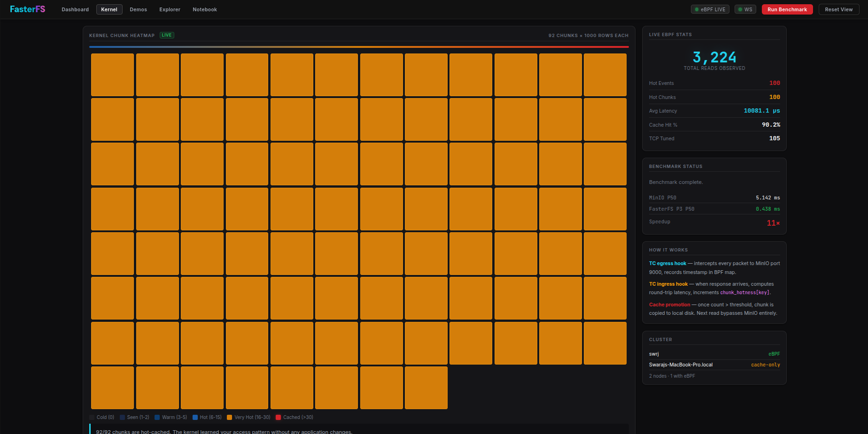Screen dimensions: 868x434
Task: Click the Very Hot (16-30) orange swatch
Action: point(230,417)
